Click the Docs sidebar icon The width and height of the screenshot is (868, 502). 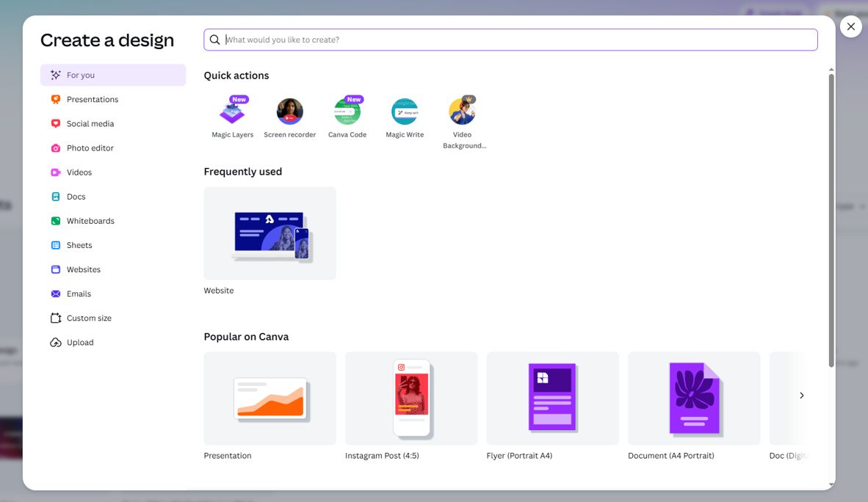click(55, 197)
